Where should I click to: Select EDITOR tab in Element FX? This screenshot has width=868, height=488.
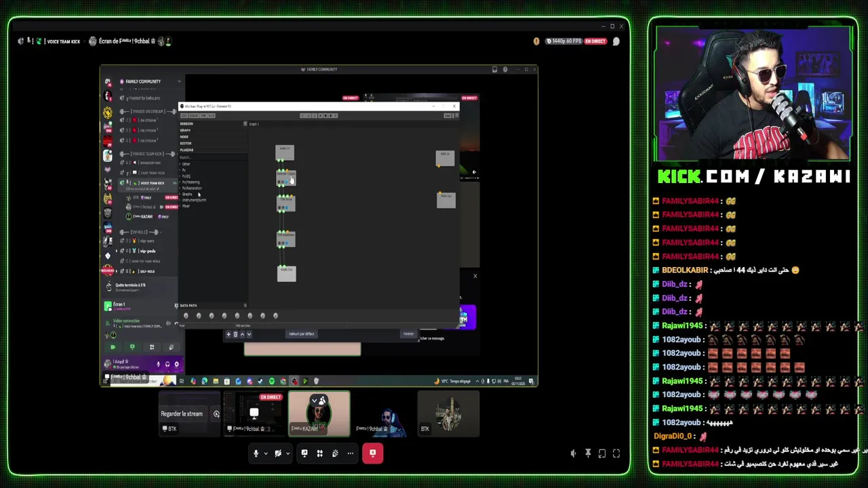click(186, 143)
